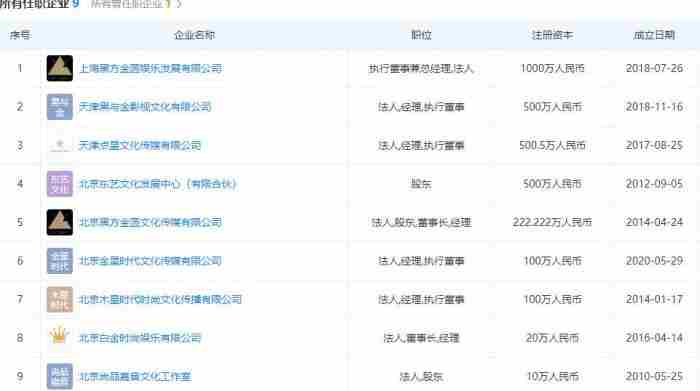The height and width of the screenshot is (391, 700).
Task: Click the 企业名称 column header
Action: (194, 35)
